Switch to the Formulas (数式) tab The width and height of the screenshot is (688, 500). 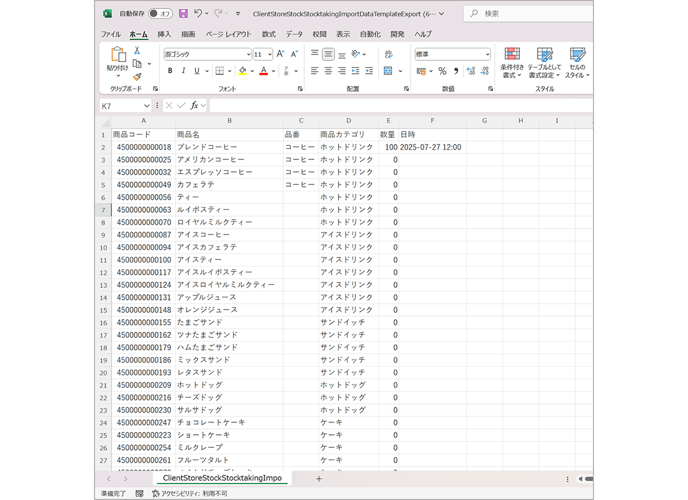coord(269,34)
